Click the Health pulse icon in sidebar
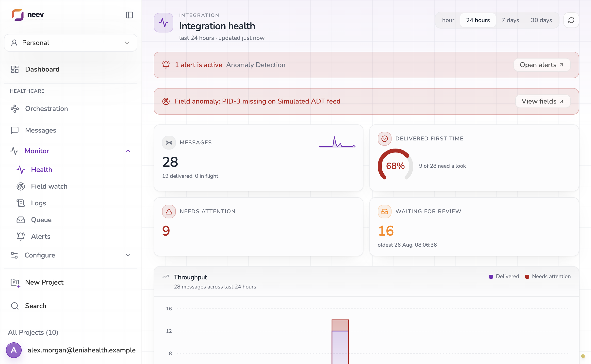Viewport: 591px width, 364px height. pos(21,170)
